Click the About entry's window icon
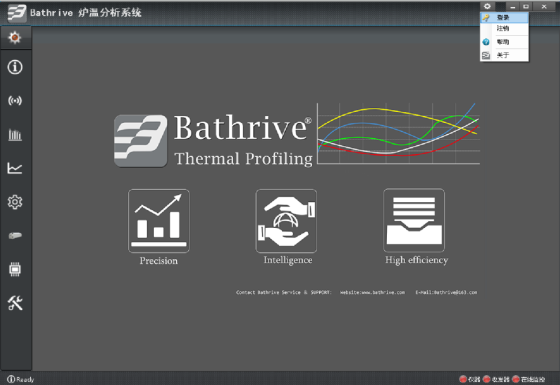 [486, 55]
